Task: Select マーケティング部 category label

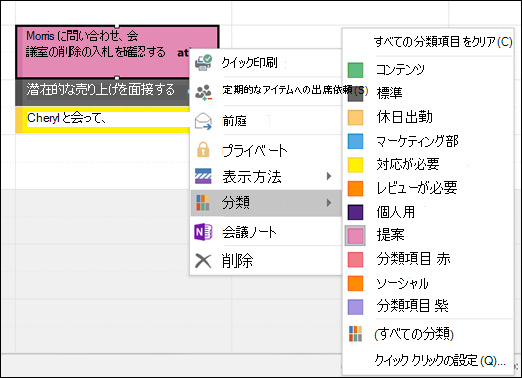Action: click(x=417, y=141)
